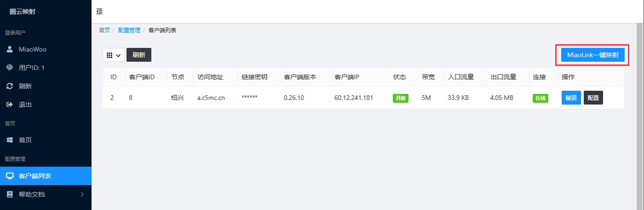Choose 刷新 in the sidebar menu
Viewport: 644px width, 210px height.
pyautogui.click(x=46, y=86)
